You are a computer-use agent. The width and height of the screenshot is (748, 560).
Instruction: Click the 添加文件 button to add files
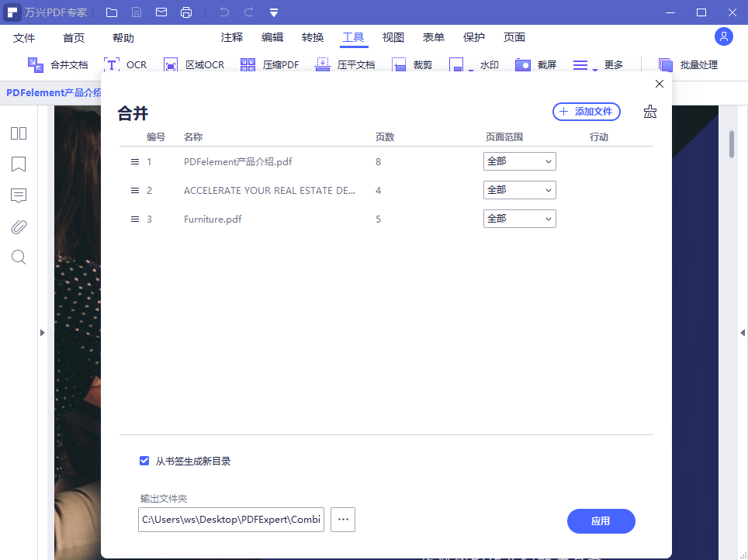pyautogui.click(x=586, y=112)
